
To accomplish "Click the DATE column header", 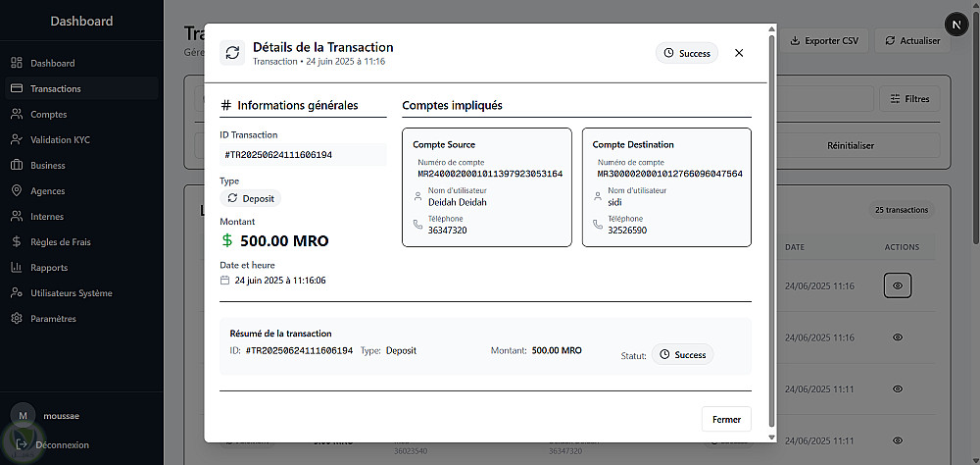I will pos(795,247).
